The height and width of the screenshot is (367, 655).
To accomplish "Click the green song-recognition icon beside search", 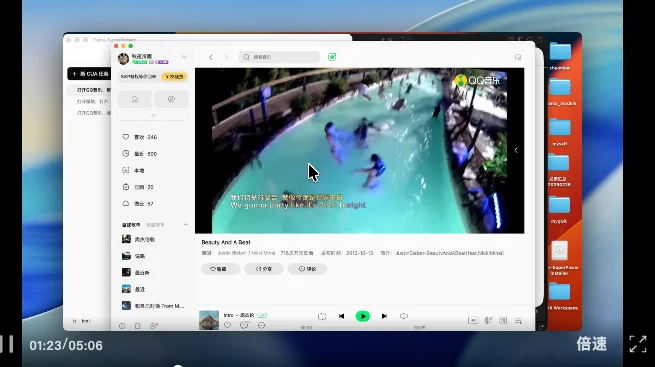I will click(x=332, y=57).
